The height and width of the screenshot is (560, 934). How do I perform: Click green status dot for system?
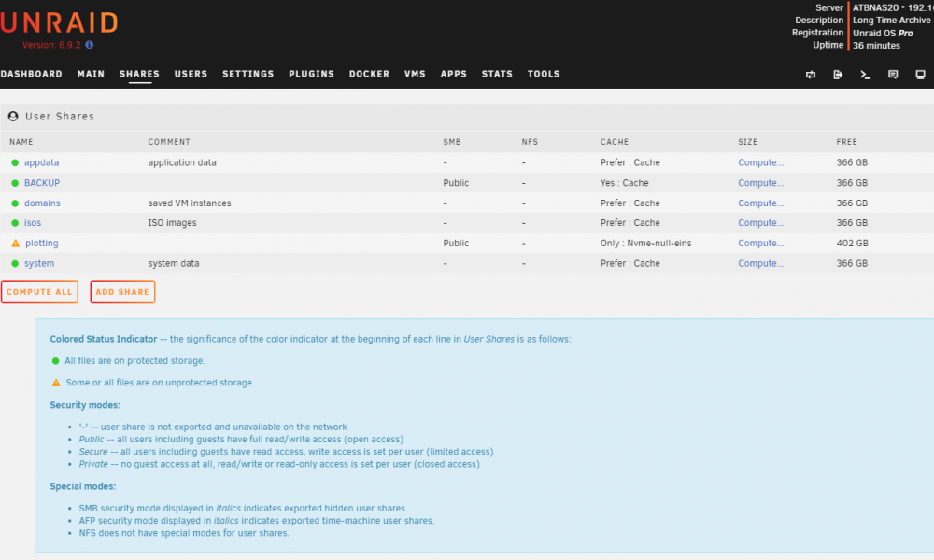click(x=15, y=263)
